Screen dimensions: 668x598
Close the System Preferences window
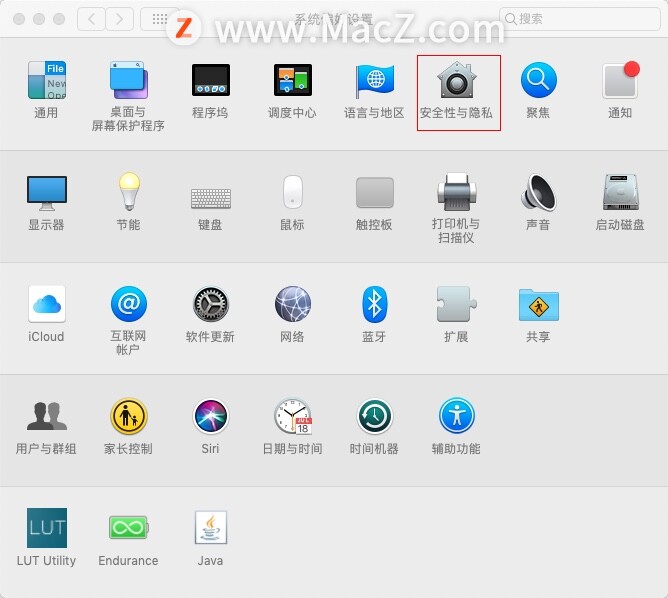tap(19, 19)
